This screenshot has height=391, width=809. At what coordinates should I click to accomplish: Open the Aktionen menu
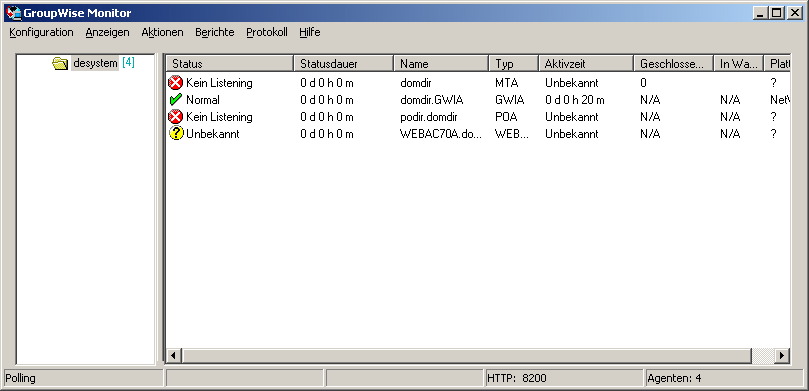(x=163, y=32)
